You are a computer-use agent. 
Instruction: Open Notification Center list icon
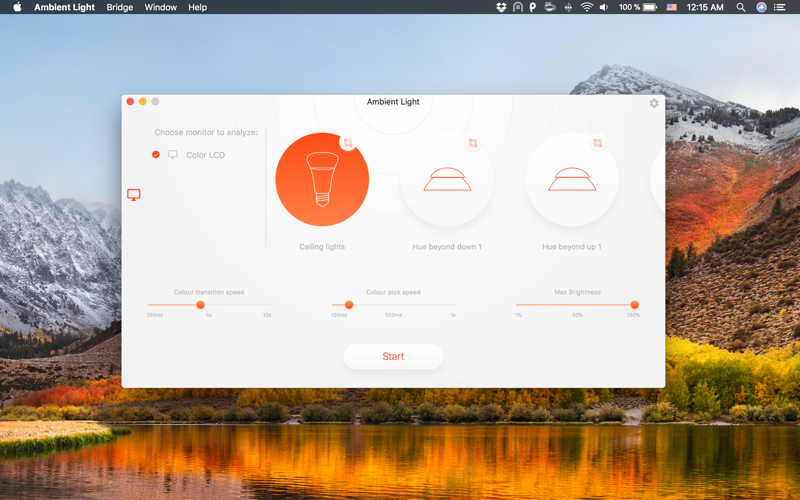pos(780,7)
